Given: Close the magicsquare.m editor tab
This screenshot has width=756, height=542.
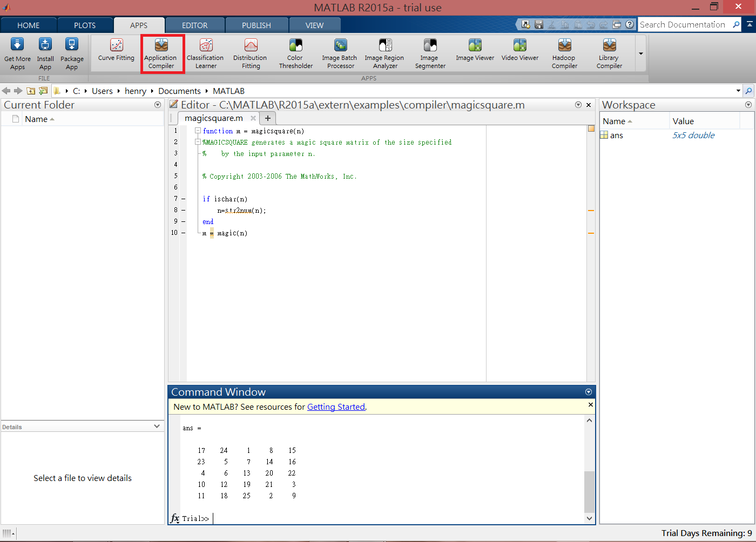Looking at the screenshot, I should (253, 118).
